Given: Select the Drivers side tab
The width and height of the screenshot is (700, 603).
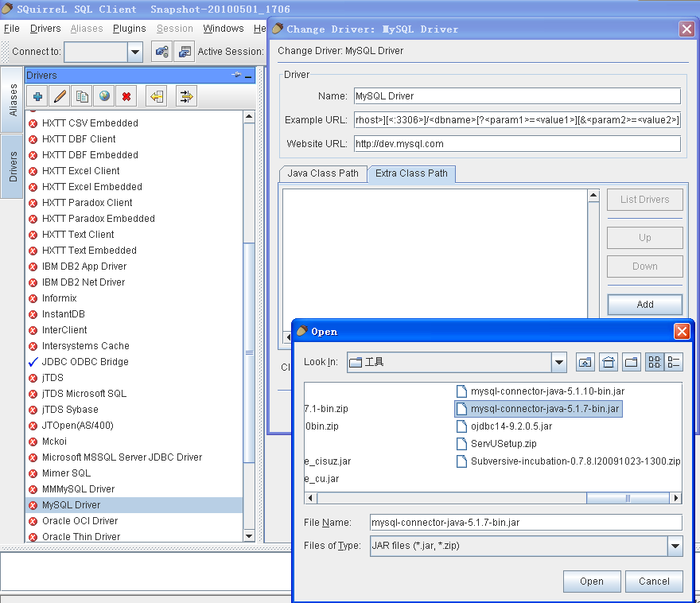Looking at the screenshot, I should tap(12, 166).
